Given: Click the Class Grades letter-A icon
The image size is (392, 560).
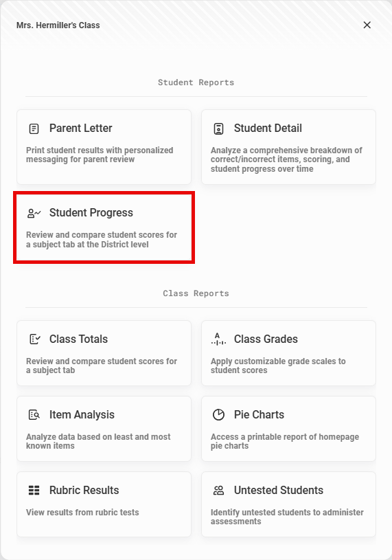Looking at the screenshot, I should tap(218, 339).
